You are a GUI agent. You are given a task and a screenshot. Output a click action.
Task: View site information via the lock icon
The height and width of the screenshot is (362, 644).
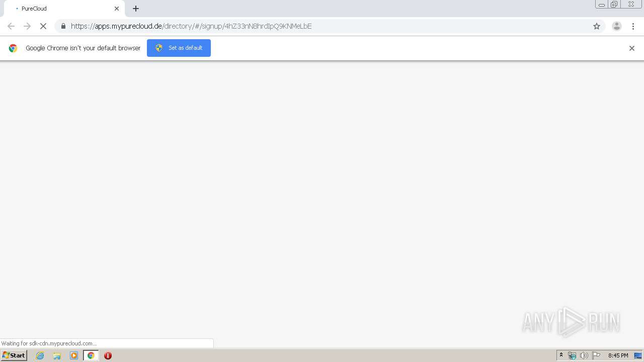(63, 26)
